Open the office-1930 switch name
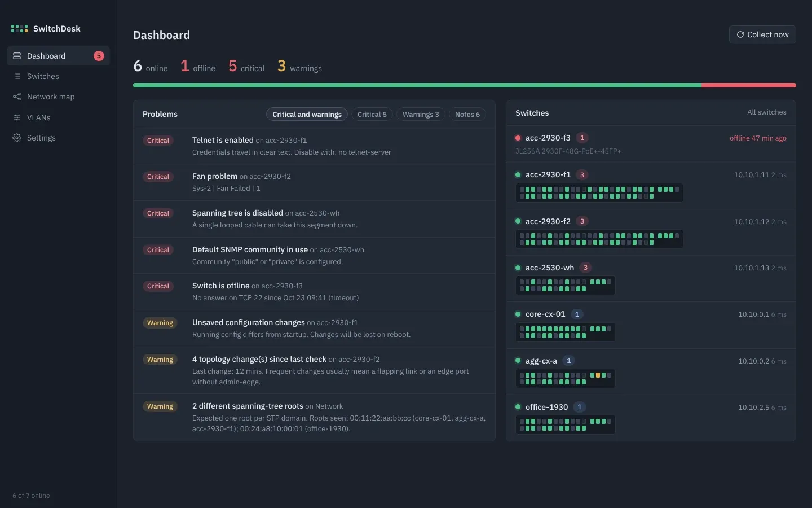This screenshot has height=508, width=812. 546,407
